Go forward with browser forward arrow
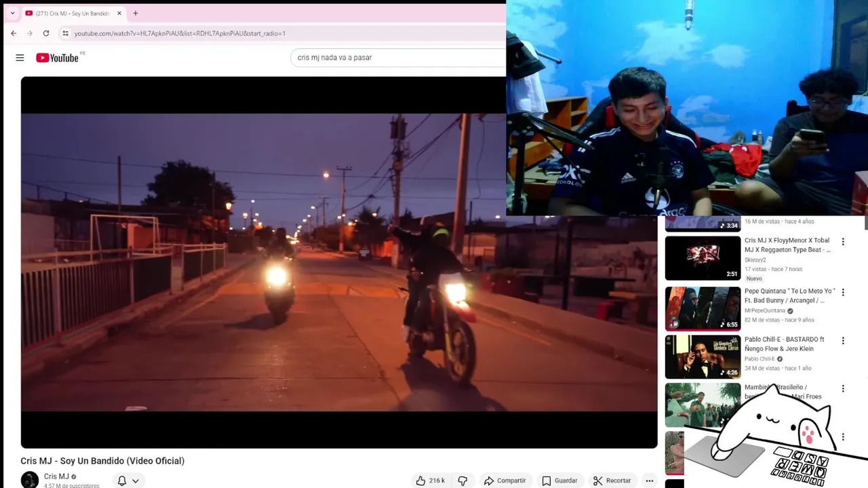Screen dimensions: 868x488 [30, 33]
